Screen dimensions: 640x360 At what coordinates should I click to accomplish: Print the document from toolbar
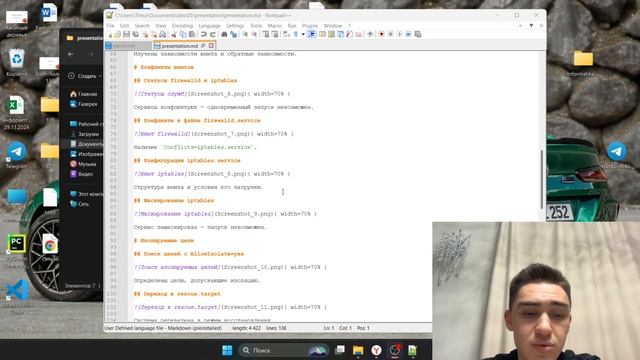tap(163, 34)
